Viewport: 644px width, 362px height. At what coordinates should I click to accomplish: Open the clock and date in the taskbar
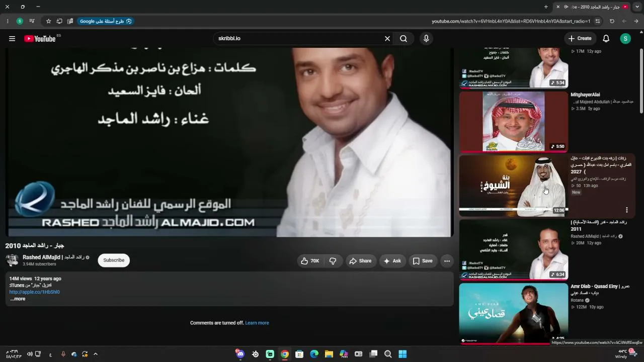tap(14, 354)
